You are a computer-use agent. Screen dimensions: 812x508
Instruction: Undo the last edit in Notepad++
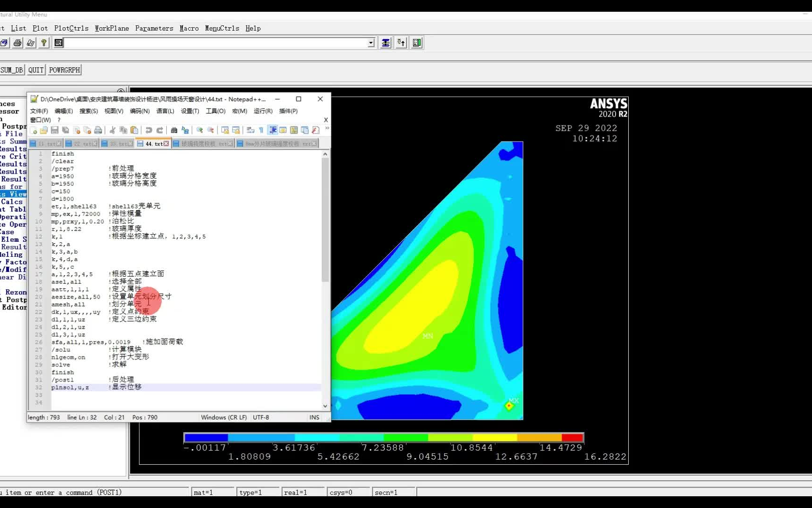click(x=148, y=130)
